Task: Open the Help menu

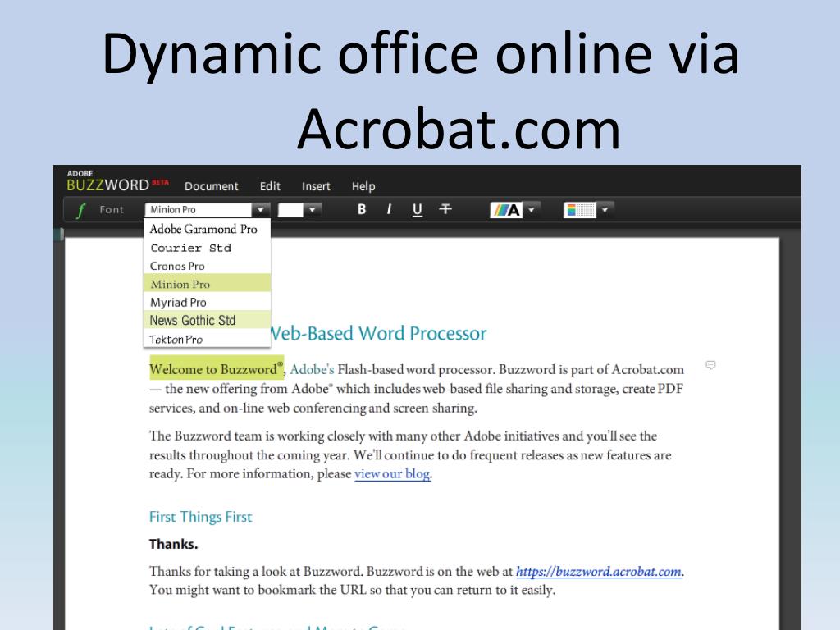Action: click(x=363, y=186)
